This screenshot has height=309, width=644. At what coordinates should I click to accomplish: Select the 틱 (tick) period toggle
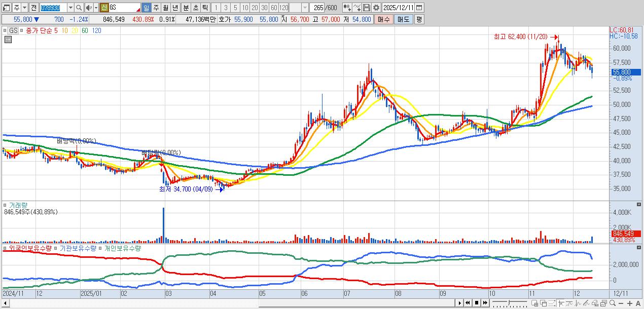[x=205, y=8]
